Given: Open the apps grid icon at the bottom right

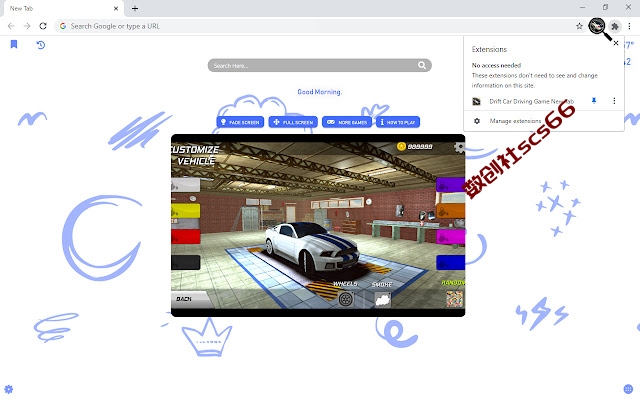Looking at the screenshot, I should pos(628,389).
